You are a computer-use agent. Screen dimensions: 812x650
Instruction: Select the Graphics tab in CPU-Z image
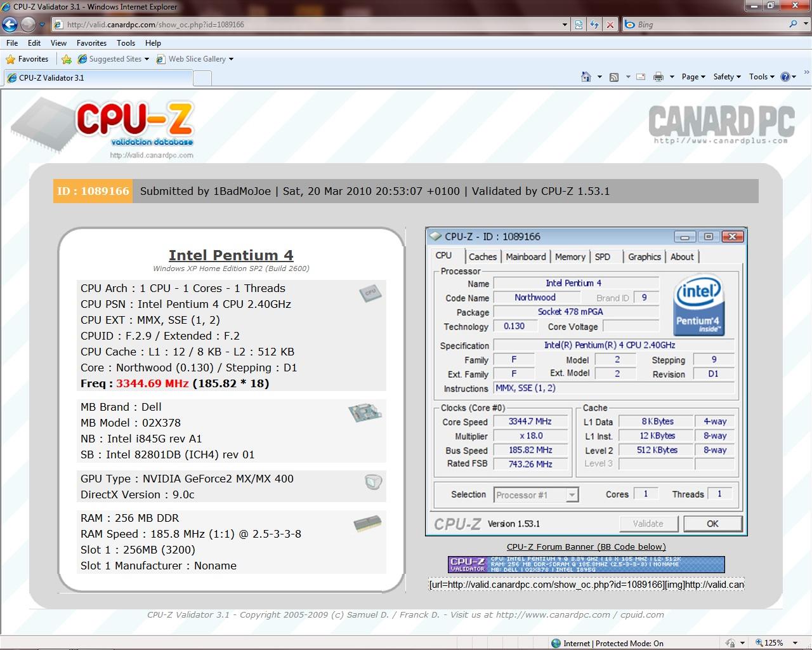(x=645, y=257)
